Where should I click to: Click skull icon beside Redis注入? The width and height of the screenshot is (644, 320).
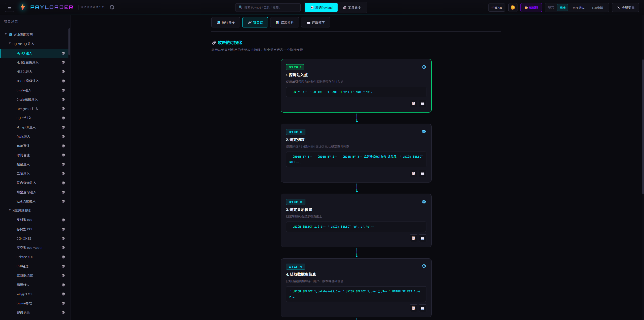63,137
